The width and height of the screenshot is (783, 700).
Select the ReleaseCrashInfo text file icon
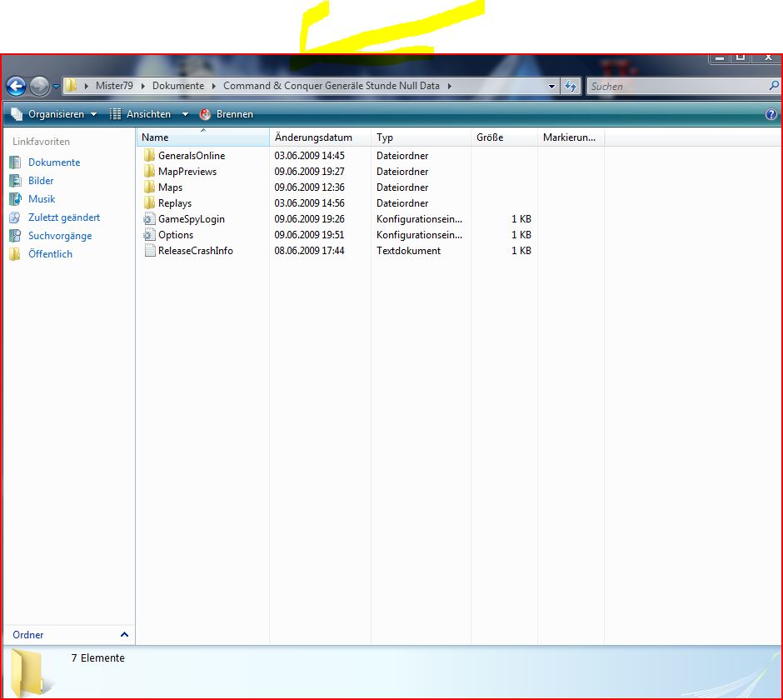(149, 250)
